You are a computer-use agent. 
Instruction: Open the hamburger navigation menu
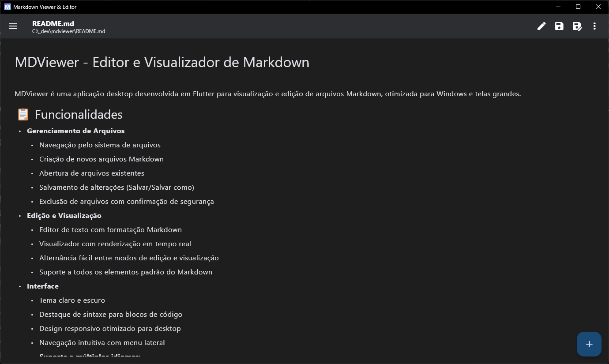pos(13,26)
